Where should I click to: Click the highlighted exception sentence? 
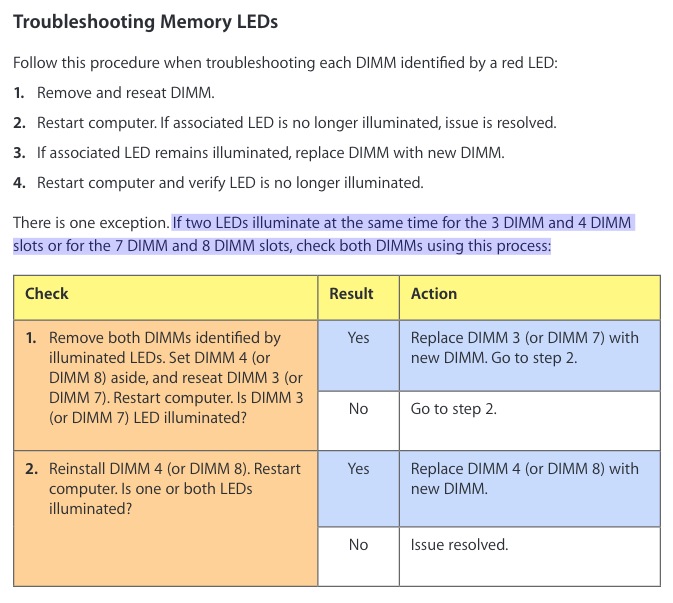coord(324,234)
